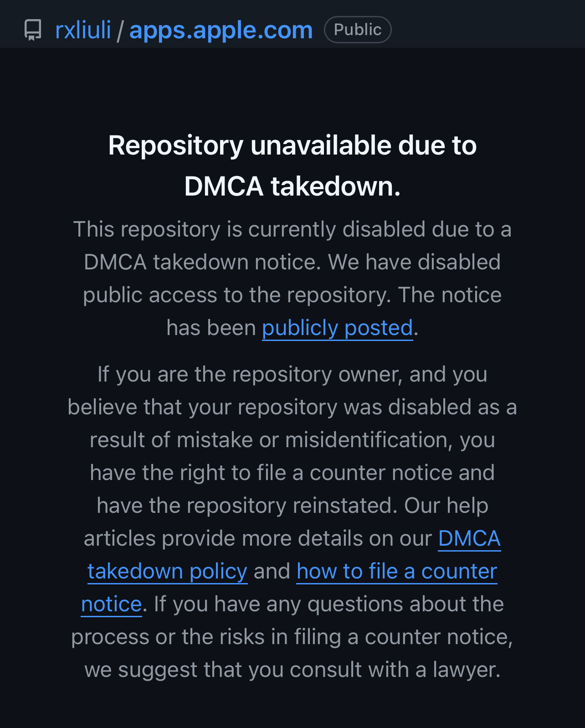Open the "how to file a counter" link
The width and height of the screenshot is (585, 728).
(396, 571)
